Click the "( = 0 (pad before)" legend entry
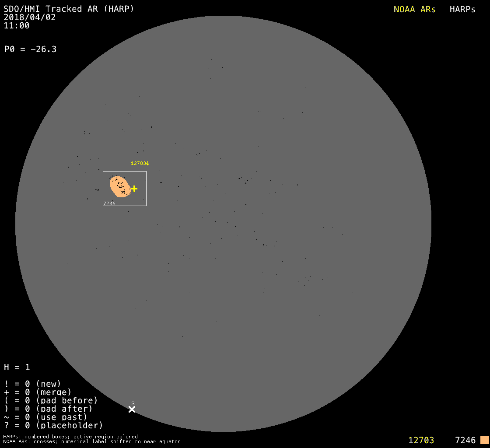 coord(51,400)
